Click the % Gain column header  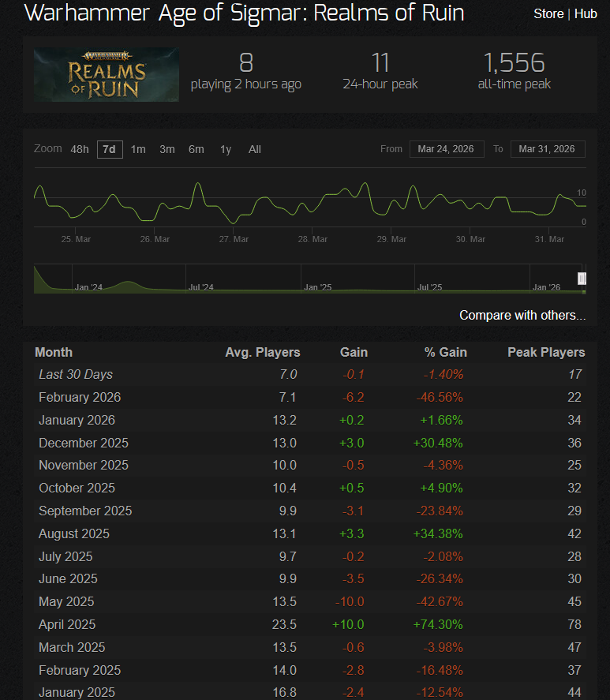(x=446, y=352)
